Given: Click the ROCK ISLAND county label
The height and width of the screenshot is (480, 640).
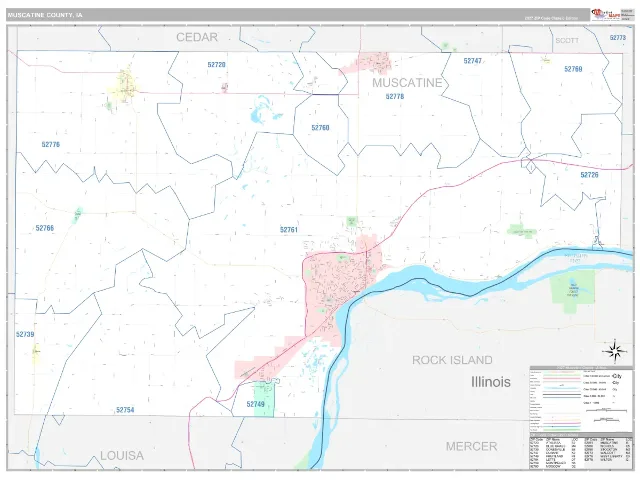Looking at the screenshot, I should 452,360.
